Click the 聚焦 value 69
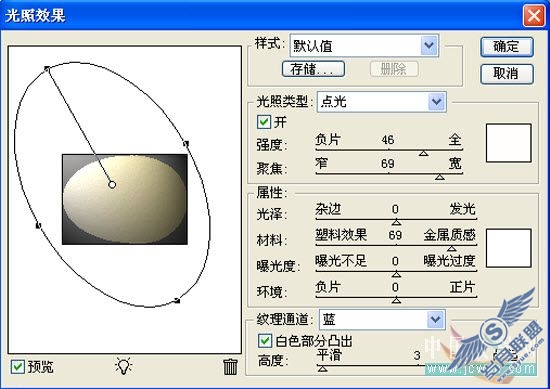This screenshot has height=389, width=550. (388, 164)
